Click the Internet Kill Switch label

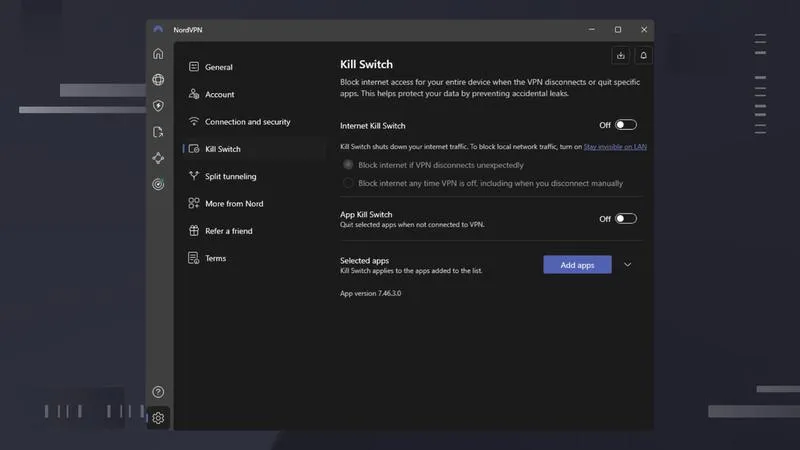point(372,126)
